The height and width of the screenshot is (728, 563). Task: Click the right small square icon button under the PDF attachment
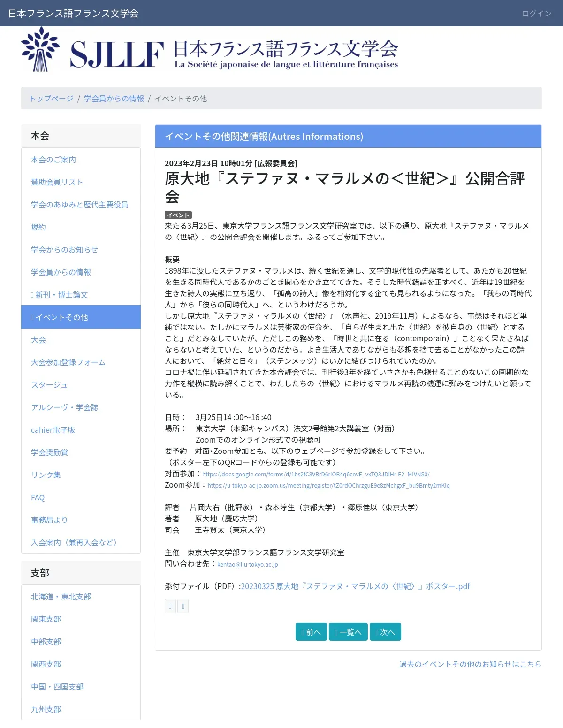[183, 606]
